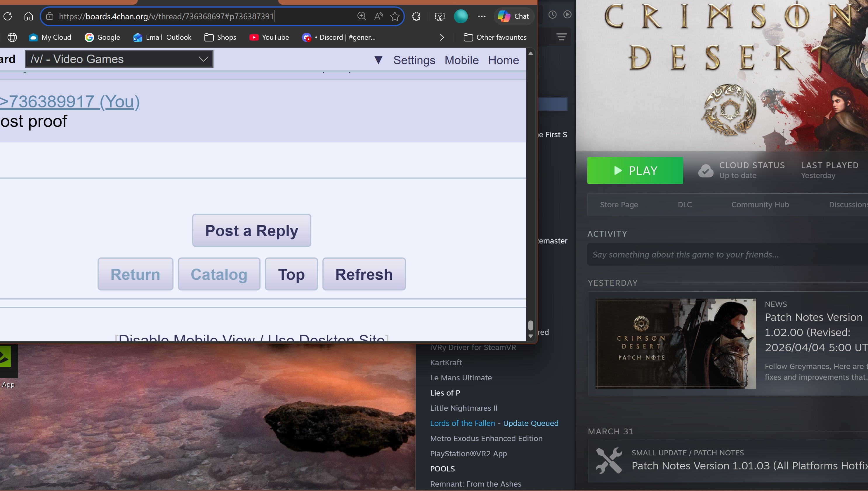
Task: Click the down triangle beside Settings
Action: pos(378,60)
